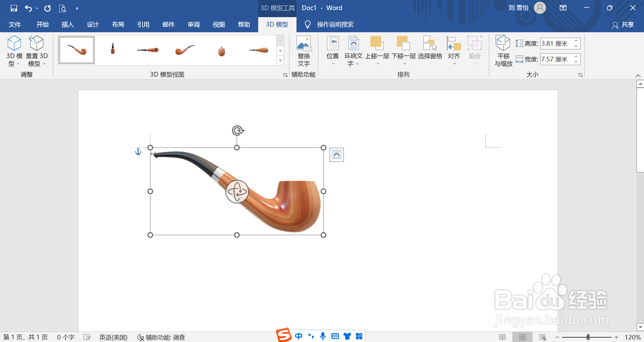Increase 宽度 width with up stepper
Screen dimensions: 644x342
(576, 56)
